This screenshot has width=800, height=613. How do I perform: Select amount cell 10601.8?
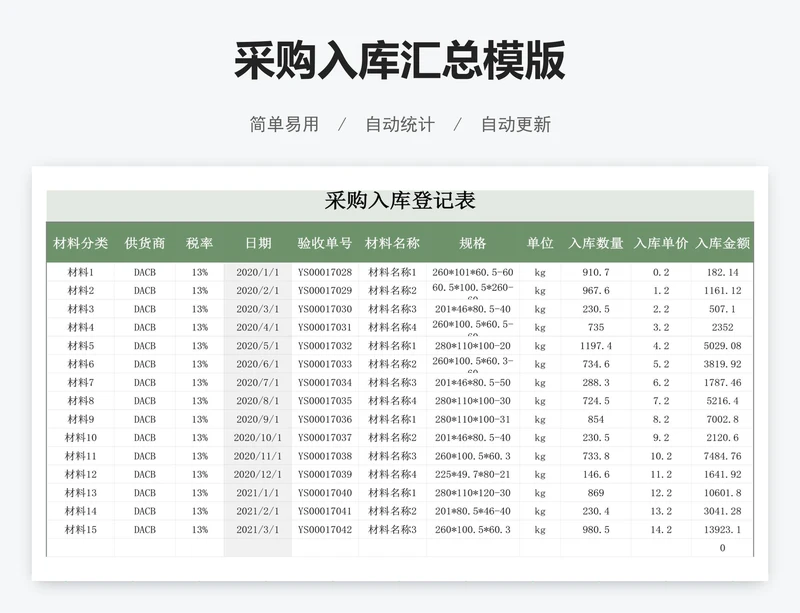tap(722, 493)
